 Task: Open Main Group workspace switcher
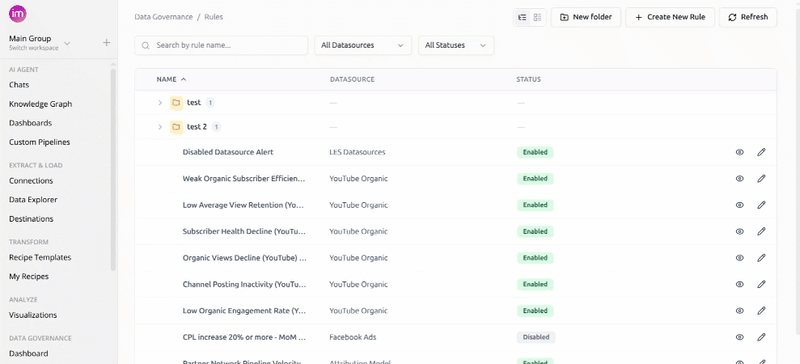click(40, 42)
